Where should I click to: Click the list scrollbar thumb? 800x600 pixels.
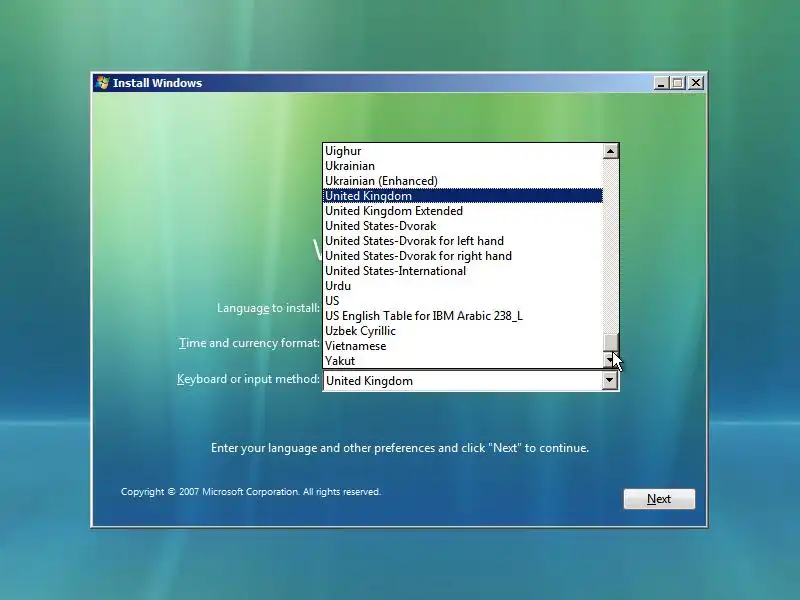(611, 343)
